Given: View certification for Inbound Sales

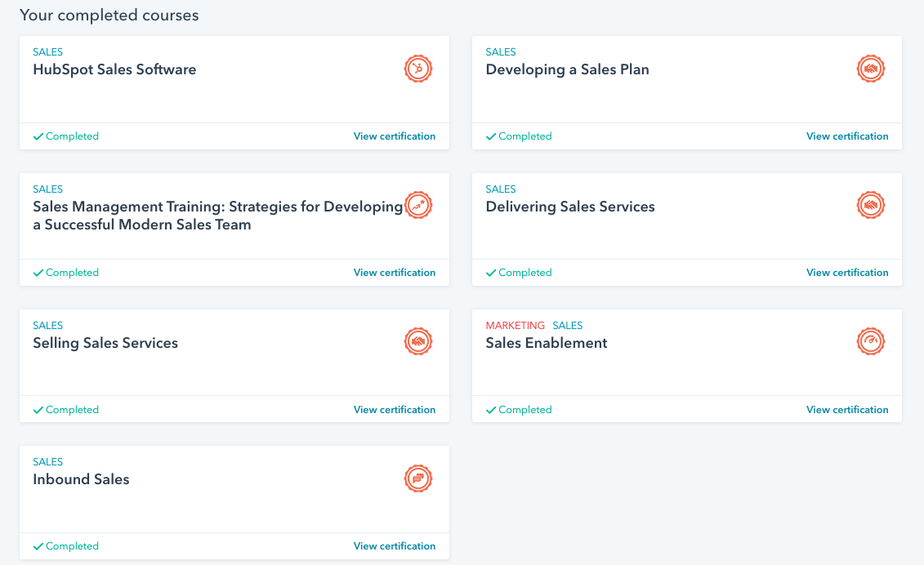Looking at the screenshot, I should [x=395, y=546].
